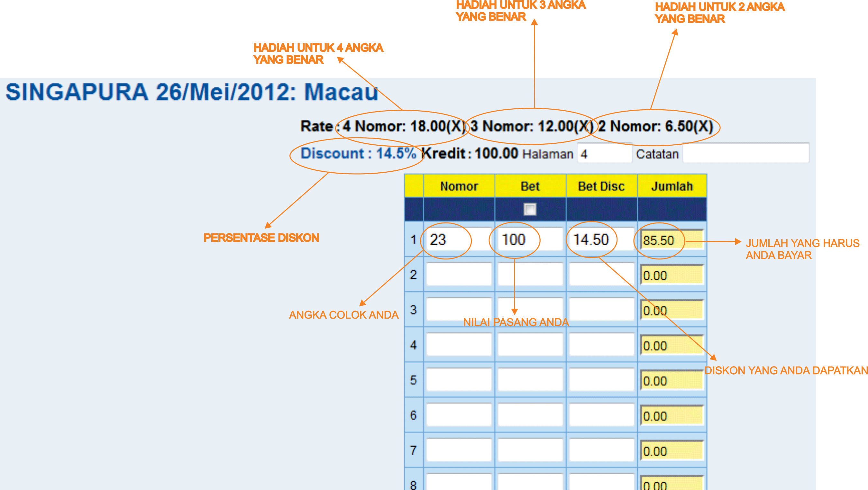The width and height of the screenshot is (868, 490).
Task: Click the empty Nomor field in row 6
Action: coord(459,415)
